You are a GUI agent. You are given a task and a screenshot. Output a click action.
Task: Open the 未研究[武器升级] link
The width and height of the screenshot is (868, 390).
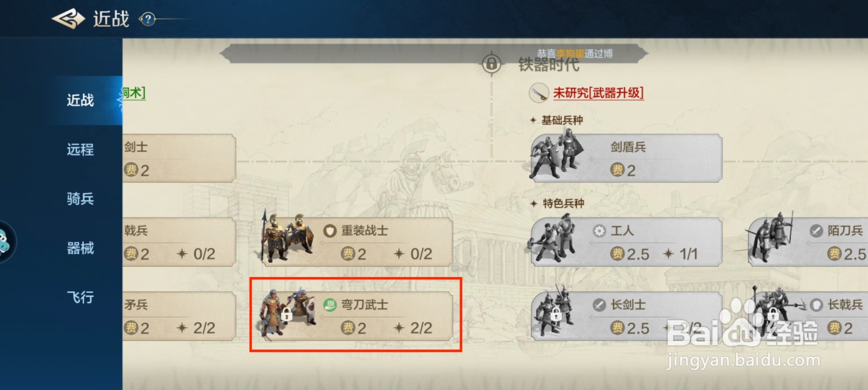(598, 93)
